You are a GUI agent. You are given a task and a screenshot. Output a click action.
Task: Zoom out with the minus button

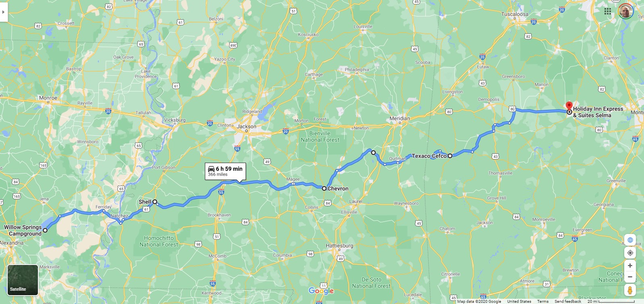[630, 277]
